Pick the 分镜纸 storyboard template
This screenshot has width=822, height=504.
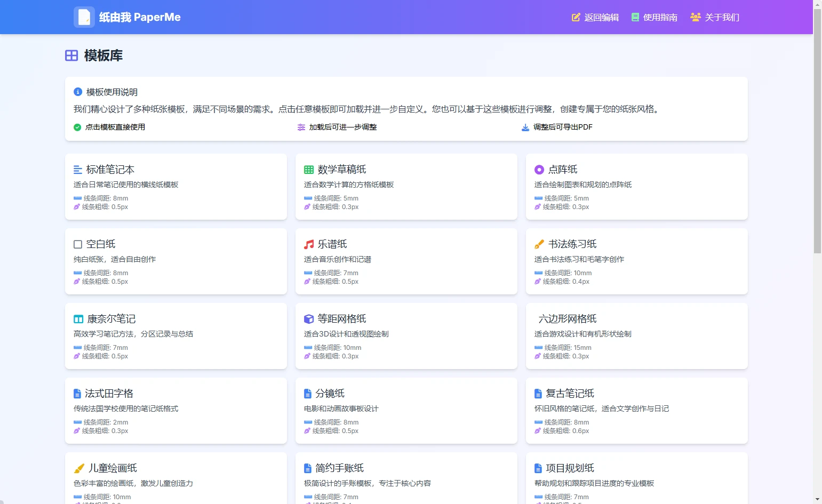point(406,411)
